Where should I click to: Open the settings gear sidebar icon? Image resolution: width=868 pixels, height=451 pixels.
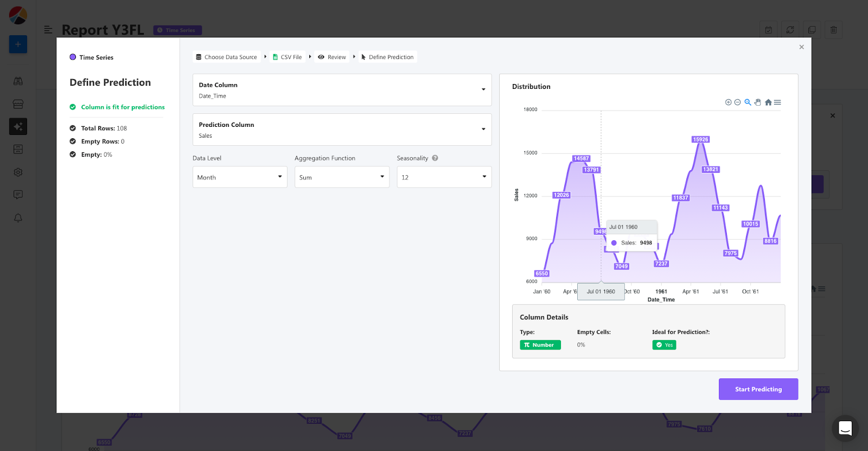pos(18,172)
